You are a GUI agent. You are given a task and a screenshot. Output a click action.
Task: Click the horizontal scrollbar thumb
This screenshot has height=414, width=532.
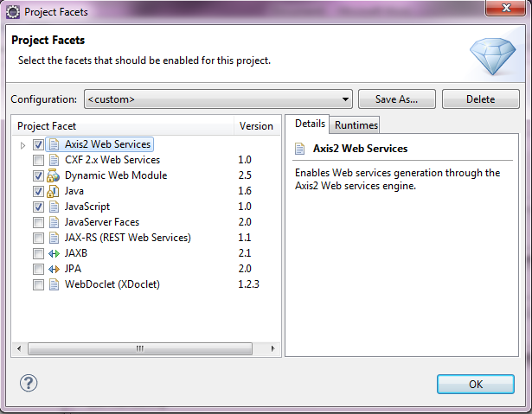click(140, 348)
